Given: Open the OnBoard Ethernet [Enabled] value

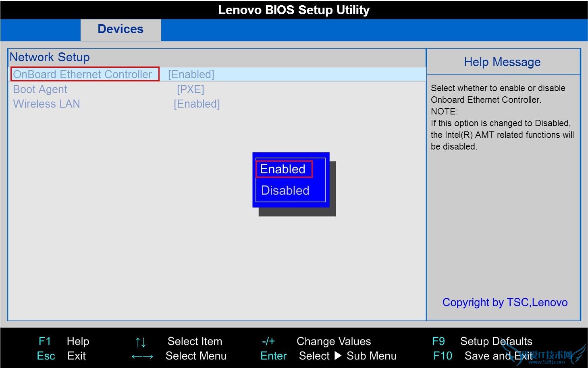Looking at the screenshot, I should coord(191,75).
